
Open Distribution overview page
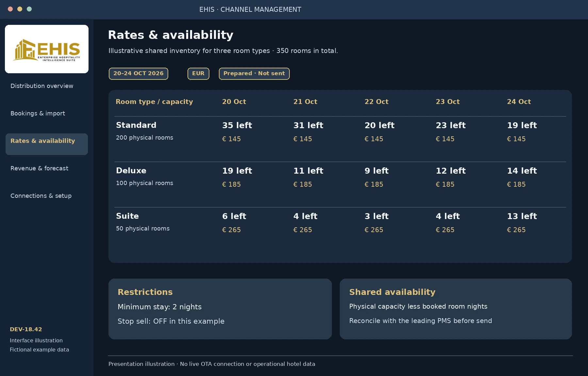coord(42,86)
